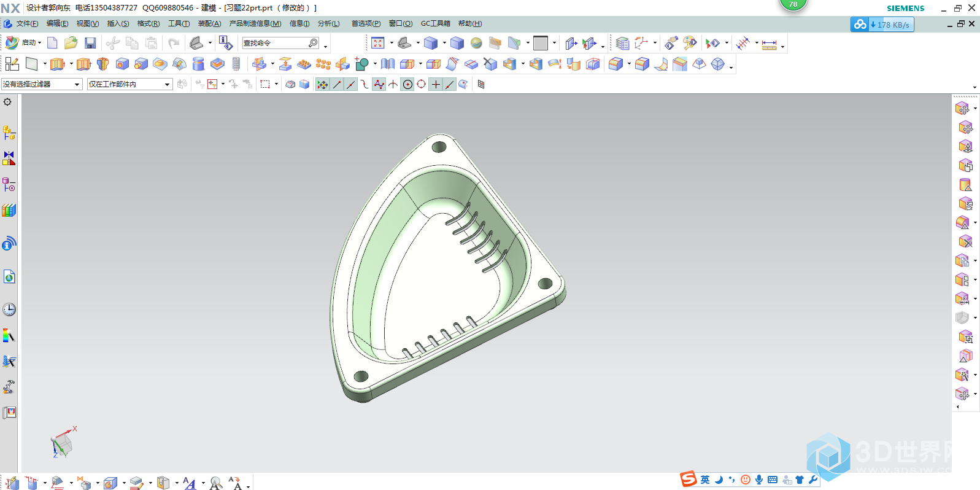Viewport: 980px width, 490px height.
Task: Click the Measure Distance ruler icon
Action: pos(769,44)
